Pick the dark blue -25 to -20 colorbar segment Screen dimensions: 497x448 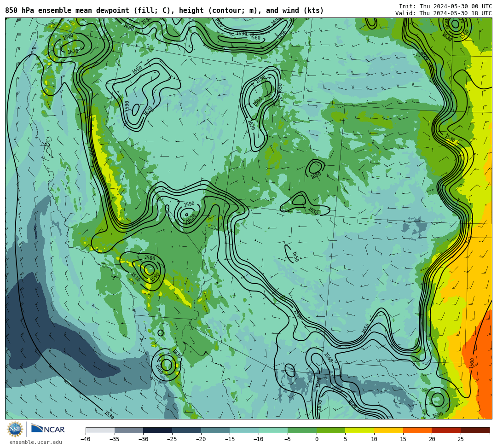[x=187, y=430]
